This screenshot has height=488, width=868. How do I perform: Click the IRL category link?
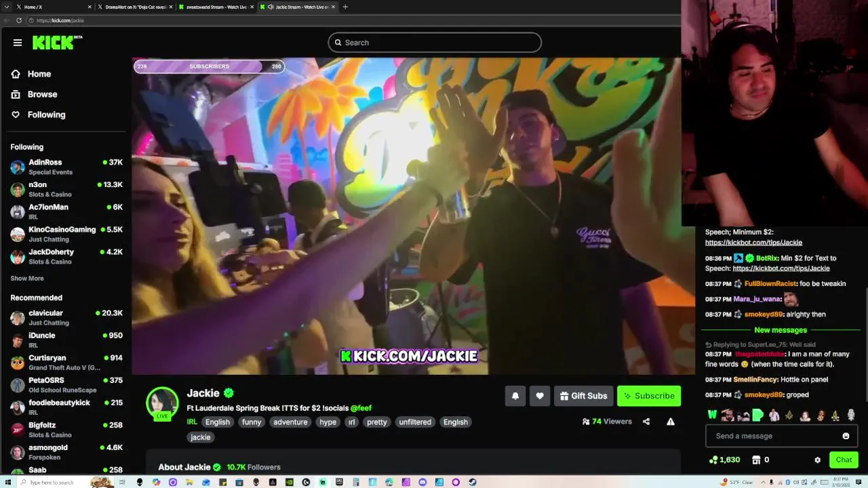192,422
